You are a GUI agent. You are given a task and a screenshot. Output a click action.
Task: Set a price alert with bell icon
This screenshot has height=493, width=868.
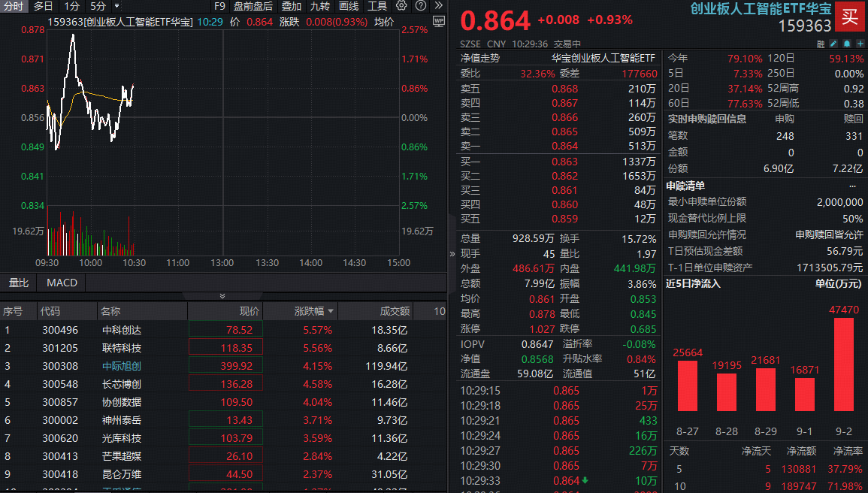click(846, 44)
